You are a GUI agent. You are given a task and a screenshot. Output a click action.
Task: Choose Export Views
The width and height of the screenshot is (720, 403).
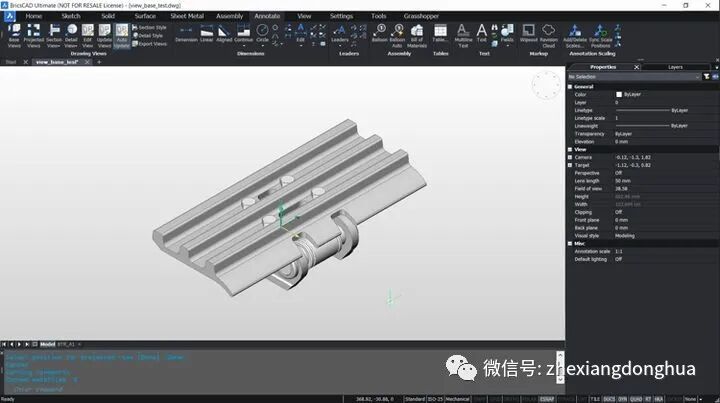tap(149, 44)
